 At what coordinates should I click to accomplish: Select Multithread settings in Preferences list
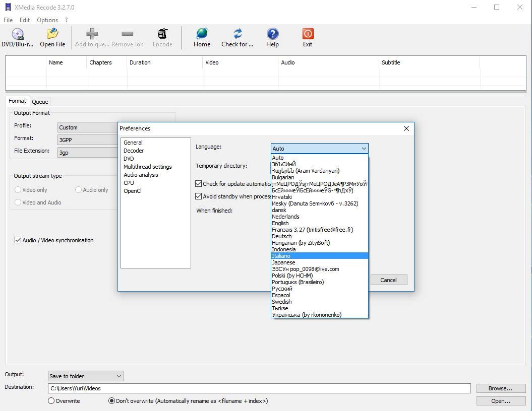148,167
